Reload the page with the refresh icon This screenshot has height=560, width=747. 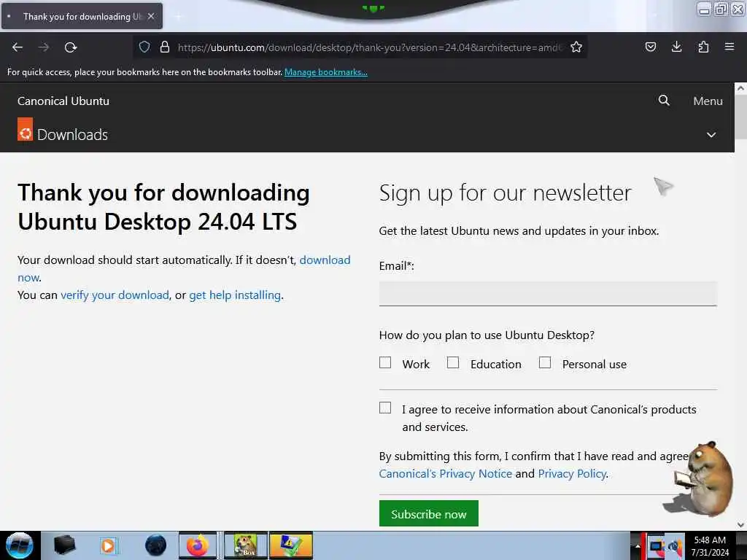click(x=71, y=47)
